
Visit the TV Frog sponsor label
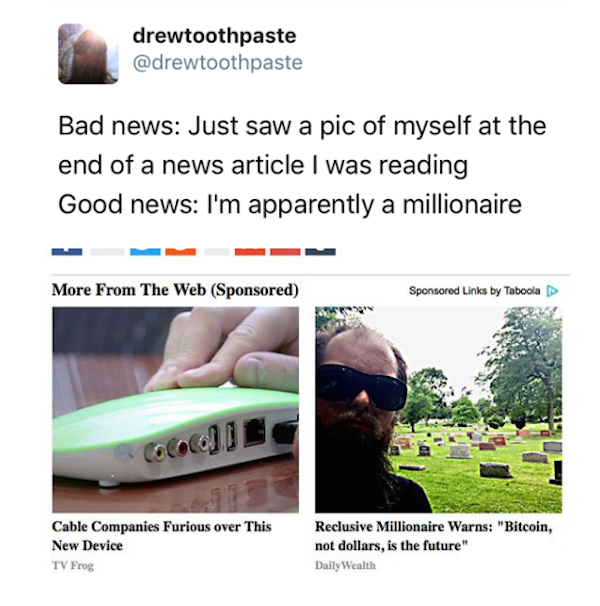[73, 565]
